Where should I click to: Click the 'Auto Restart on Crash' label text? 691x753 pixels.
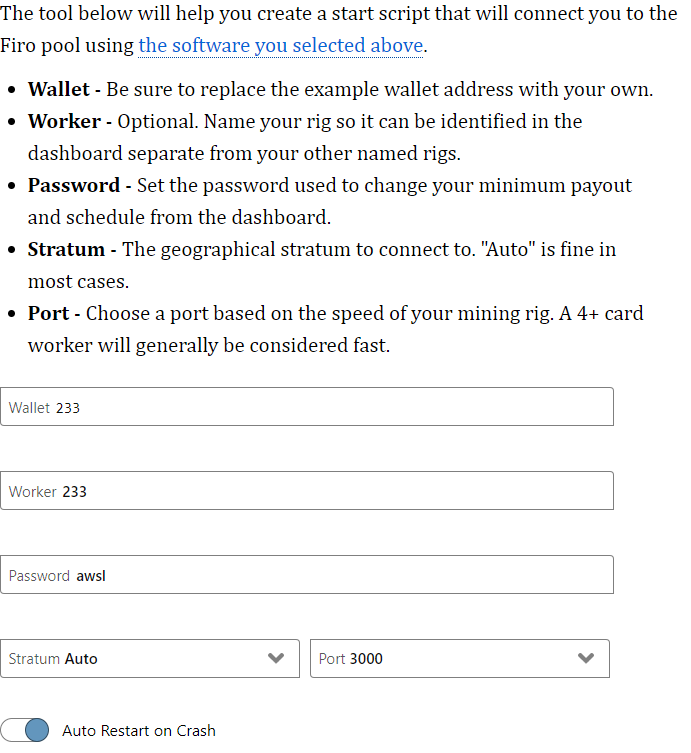pyautogui.click(x=138, y=730)
